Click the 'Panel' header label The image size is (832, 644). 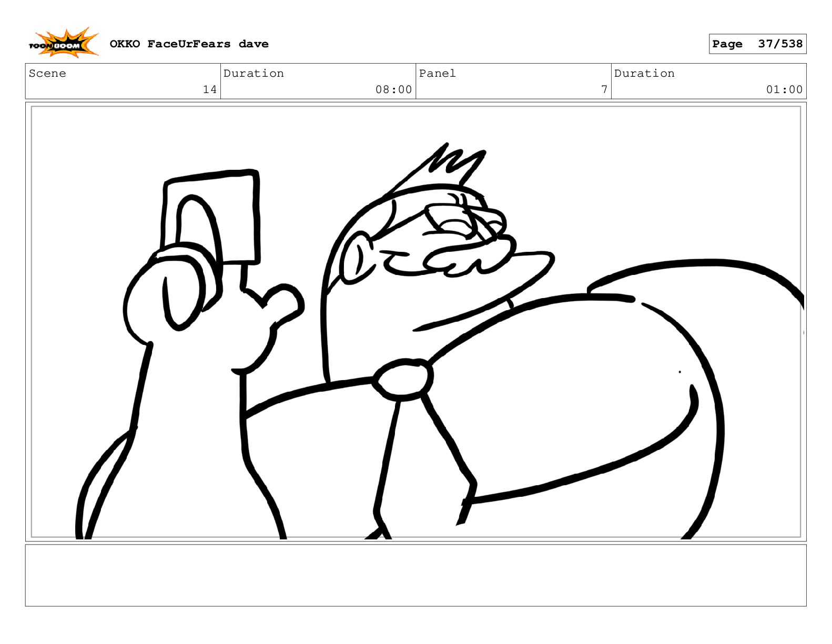[x=437, y=74]
